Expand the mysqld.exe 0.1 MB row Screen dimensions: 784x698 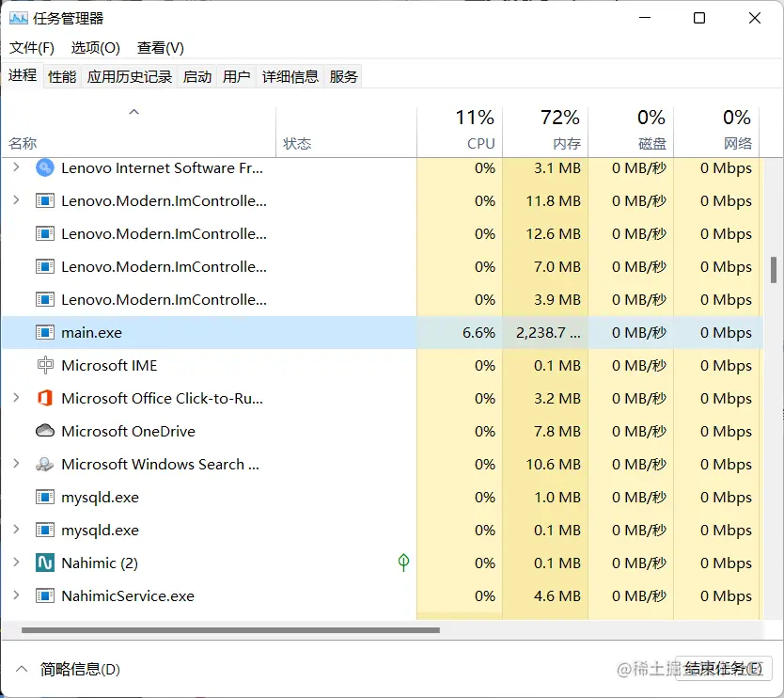(x=16, y=530)
